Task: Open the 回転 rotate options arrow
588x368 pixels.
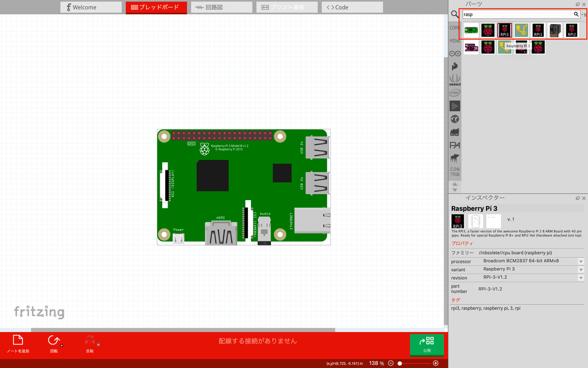Action: (62, 345)
